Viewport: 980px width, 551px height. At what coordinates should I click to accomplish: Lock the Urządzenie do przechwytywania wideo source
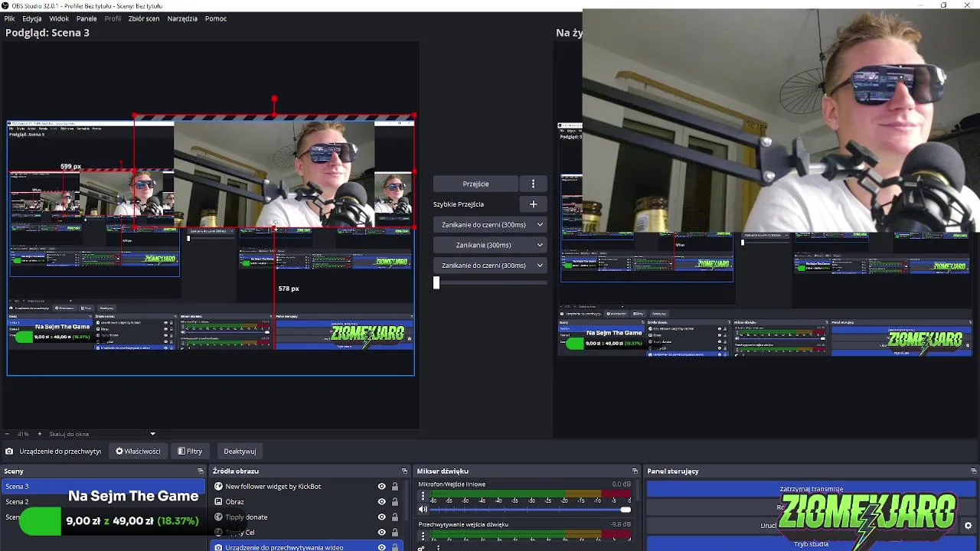pos(395,547)
